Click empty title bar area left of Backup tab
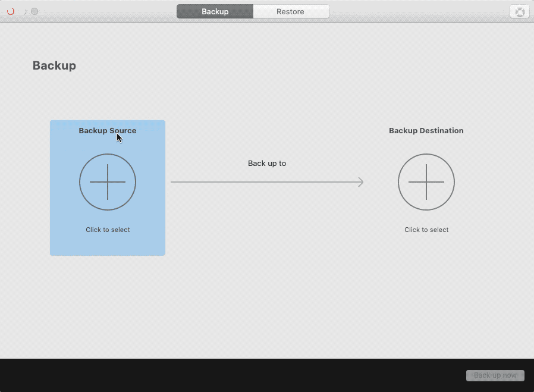This screenshot has width=534, height=392. pos(107,11)
